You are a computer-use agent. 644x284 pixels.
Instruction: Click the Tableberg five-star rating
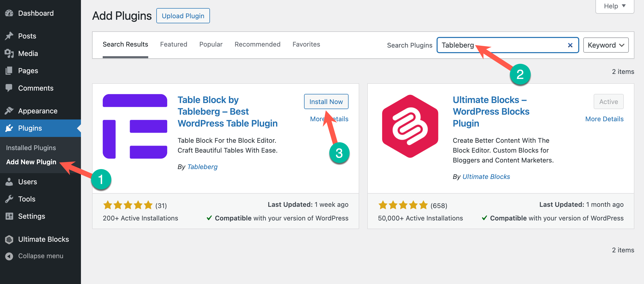[x=128, y=205]
